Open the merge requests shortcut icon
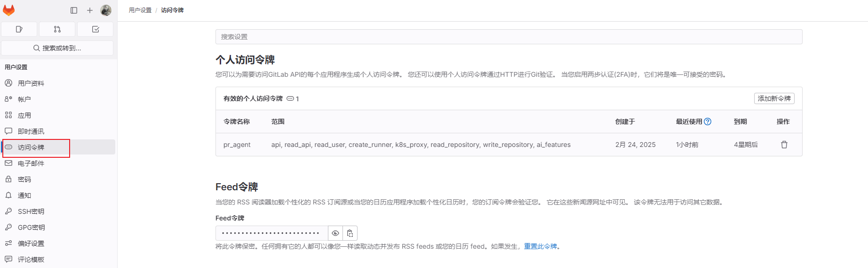868x268 pixels. pyautogui.click(x=57, y=29)
